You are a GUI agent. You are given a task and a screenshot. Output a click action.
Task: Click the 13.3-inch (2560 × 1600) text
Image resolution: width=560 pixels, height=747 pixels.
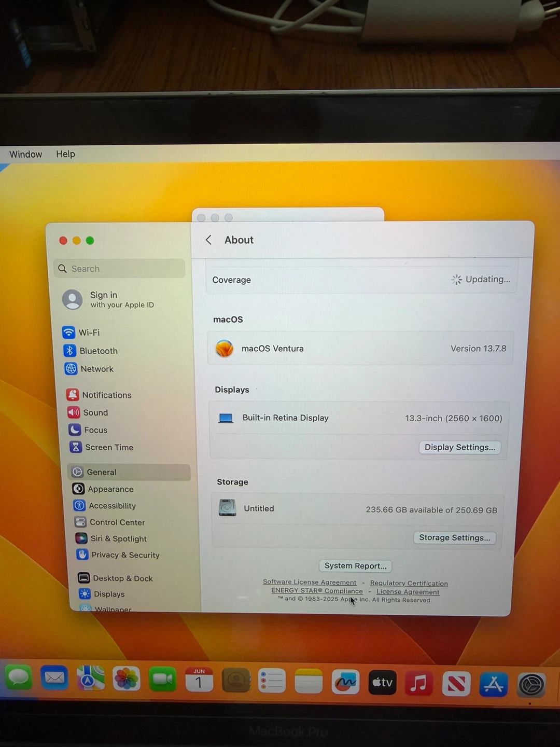click(x=454, y=418)
